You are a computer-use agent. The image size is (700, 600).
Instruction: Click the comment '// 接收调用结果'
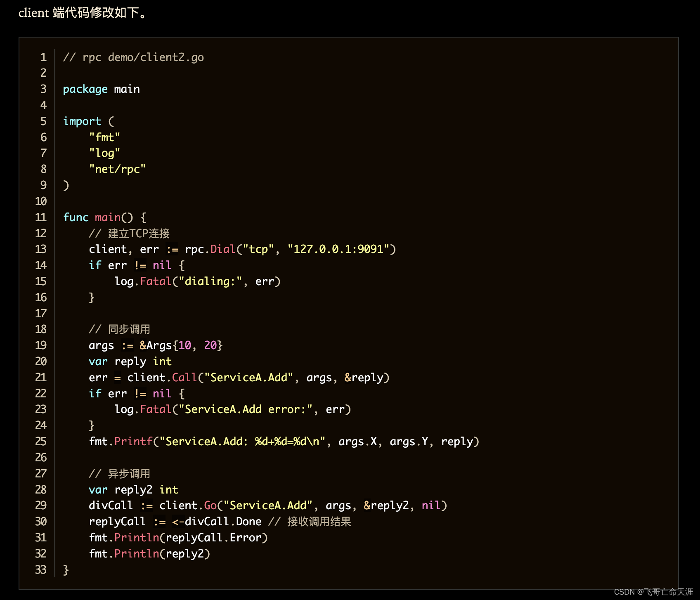point(310,522)
